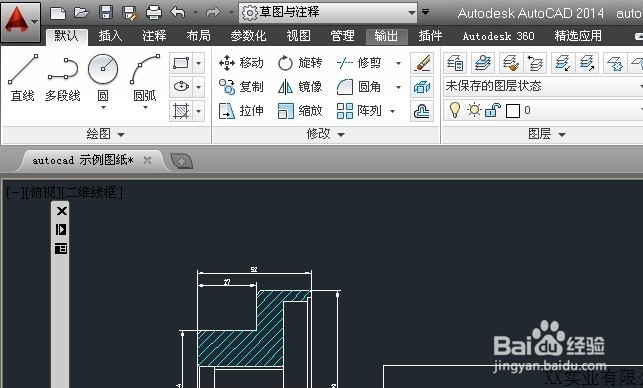
Task: Open a file via quick access toolbar
Action: click(82, 13)
